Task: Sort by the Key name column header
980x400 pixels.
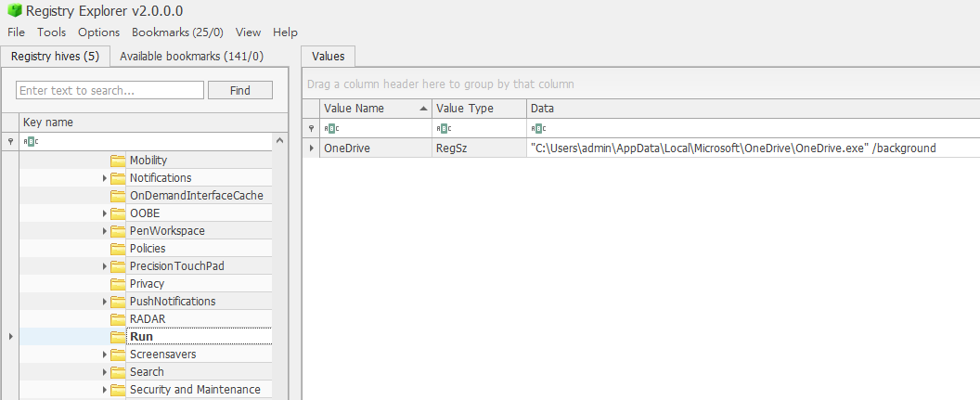Action: (154, 122)
